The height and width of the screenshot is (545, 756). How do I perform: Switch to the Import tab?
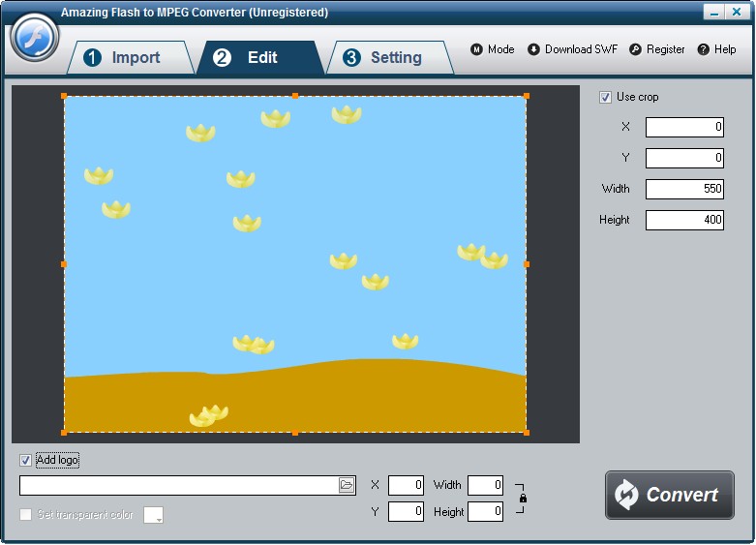pyautogui.click(x=130, y=57)
